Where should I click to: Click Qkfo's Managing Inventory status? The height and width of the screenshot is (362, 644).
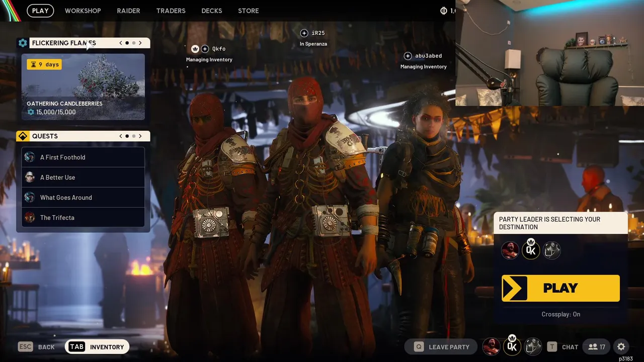click(209, 60)
